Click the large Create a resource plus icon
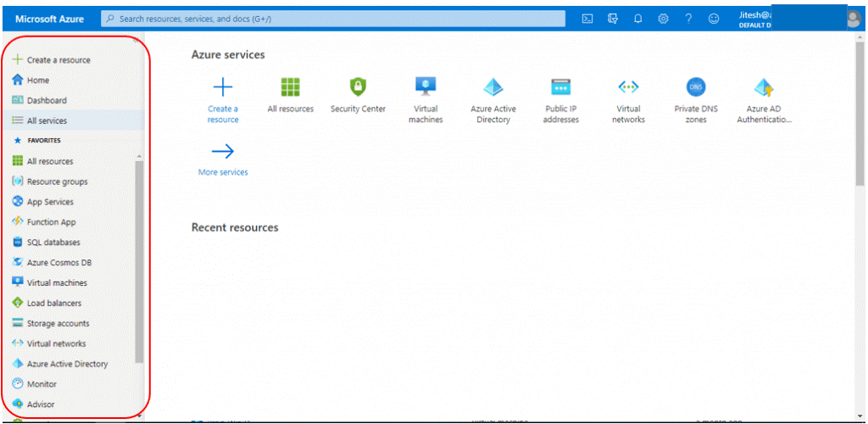Image resolution: width=868 pixels, height=424 pixels. [x=223, y=87]
